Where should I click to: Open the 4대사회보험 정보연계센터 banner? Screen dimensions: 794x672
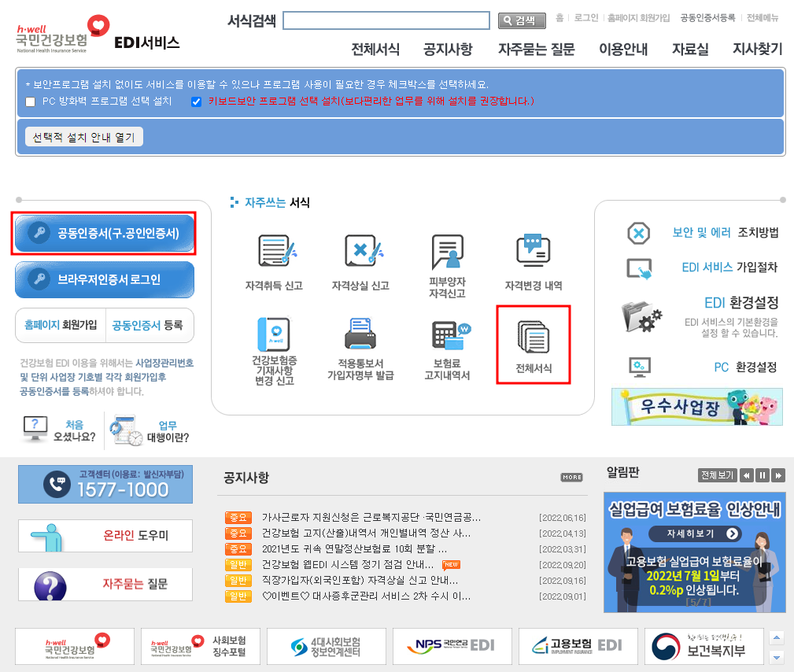[326, 646]
